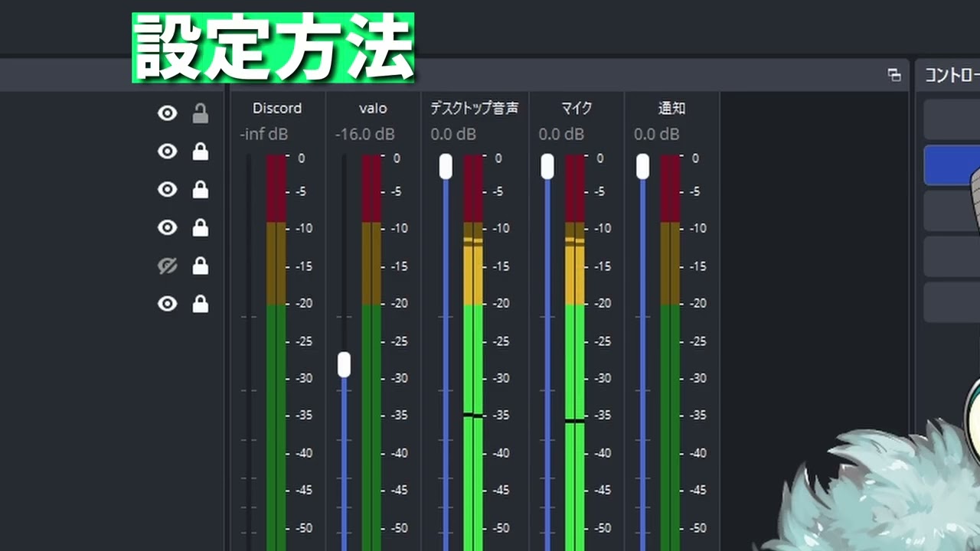Select the valo channel label

click(373, 109)
